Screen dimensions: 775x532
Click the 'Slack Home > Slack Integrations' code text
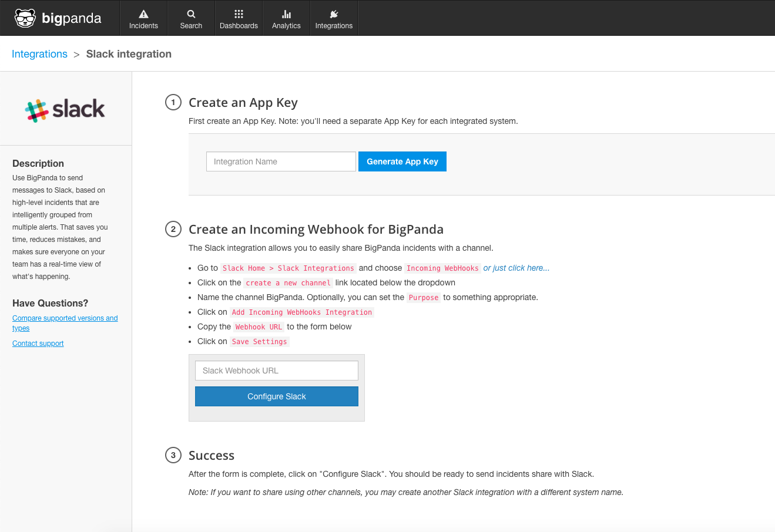pos(288,268)
